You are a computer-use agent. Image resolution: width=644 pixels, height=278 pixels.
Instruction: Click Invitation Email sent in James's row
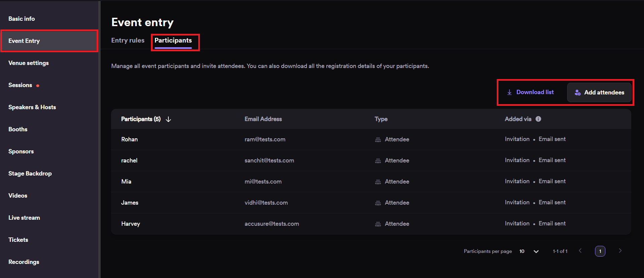[x=535, y=202]
